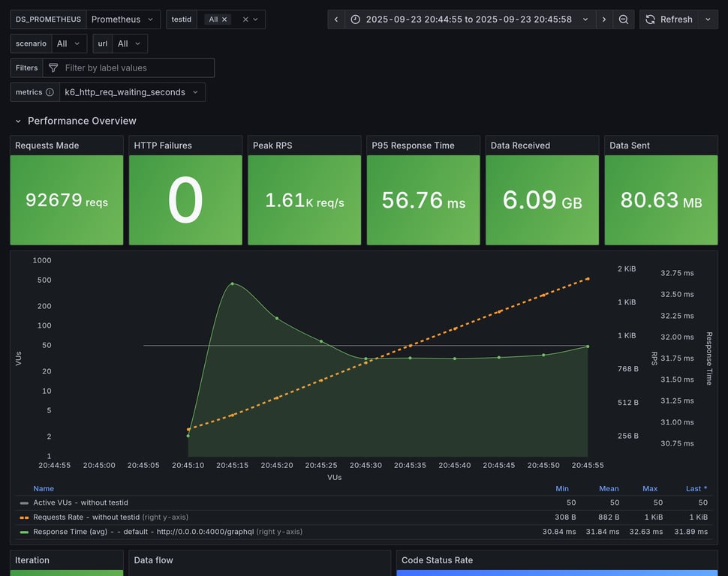Click the Refresh dashboard button

pyautogui.click(x=669, y=19)
